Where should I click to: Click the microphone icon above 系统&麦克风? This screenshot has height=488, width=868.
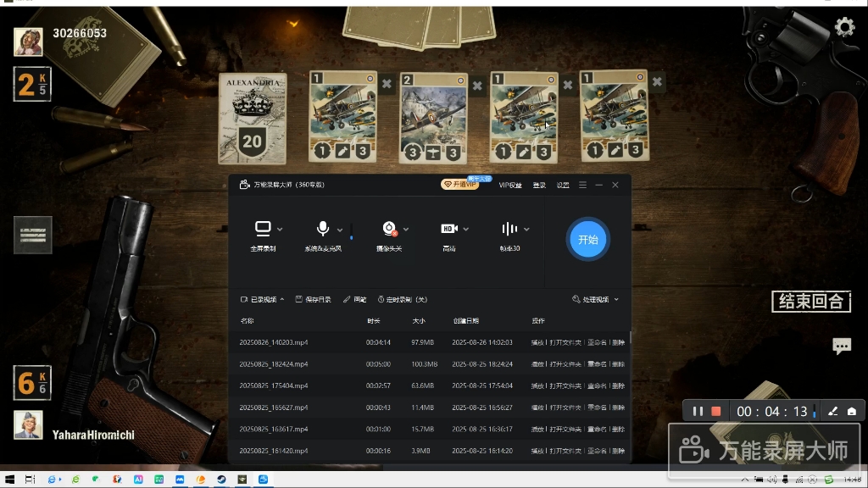coord(323,229)
